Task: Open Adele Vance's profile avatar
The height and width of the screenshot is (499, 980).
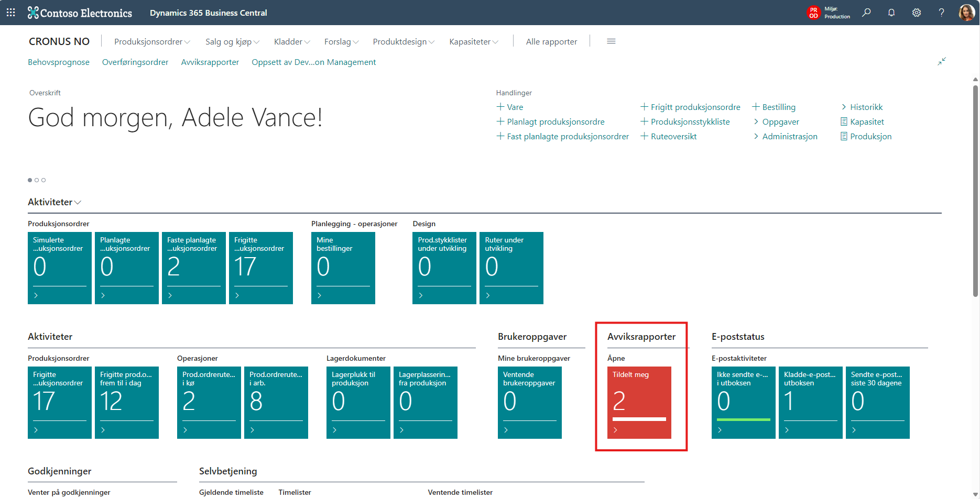Action: [966, 13]
